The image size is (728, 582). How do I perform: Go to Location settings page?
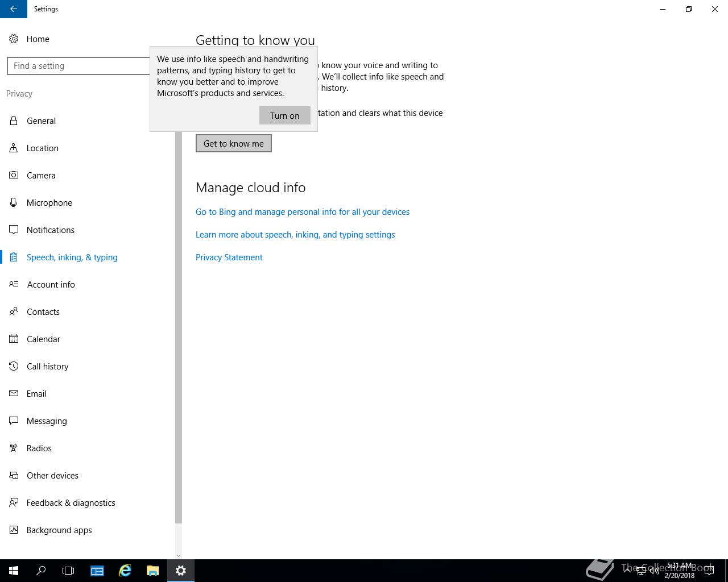[x=88, y=148]
